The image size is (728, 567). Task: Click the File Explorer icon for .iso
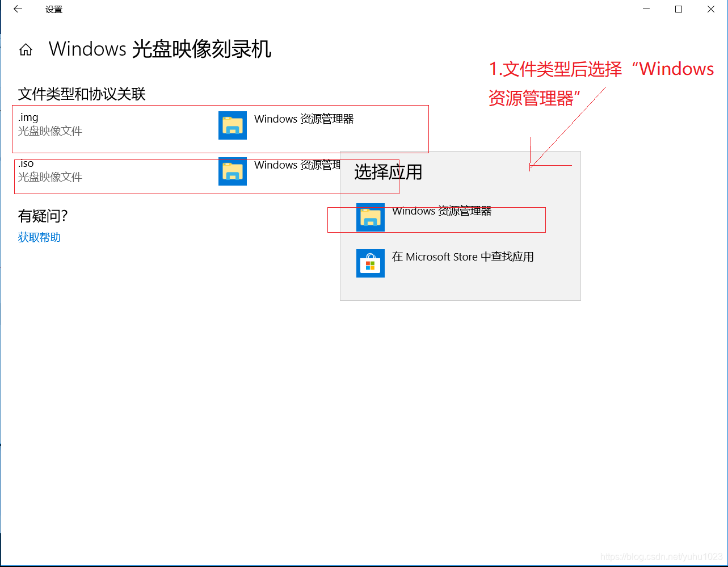click(233, 171)
